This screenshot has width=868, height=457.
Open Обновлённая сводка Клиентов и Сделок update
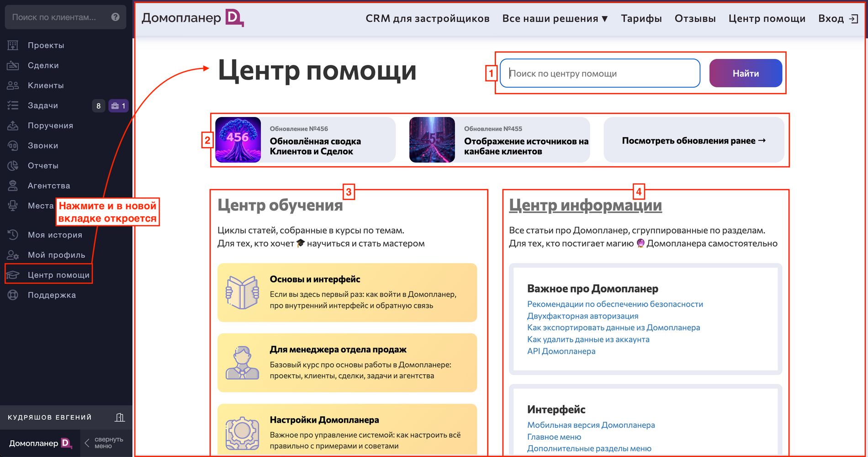[315, 146]
